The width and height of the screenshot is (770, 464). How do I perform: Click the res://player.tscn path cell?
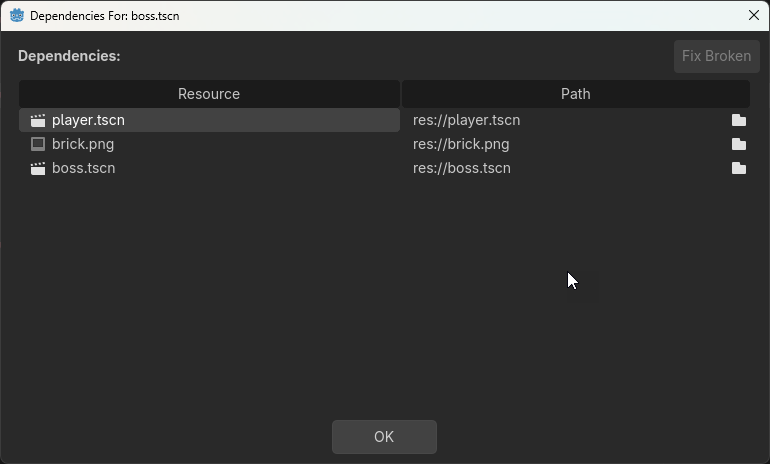pos(467,120)
